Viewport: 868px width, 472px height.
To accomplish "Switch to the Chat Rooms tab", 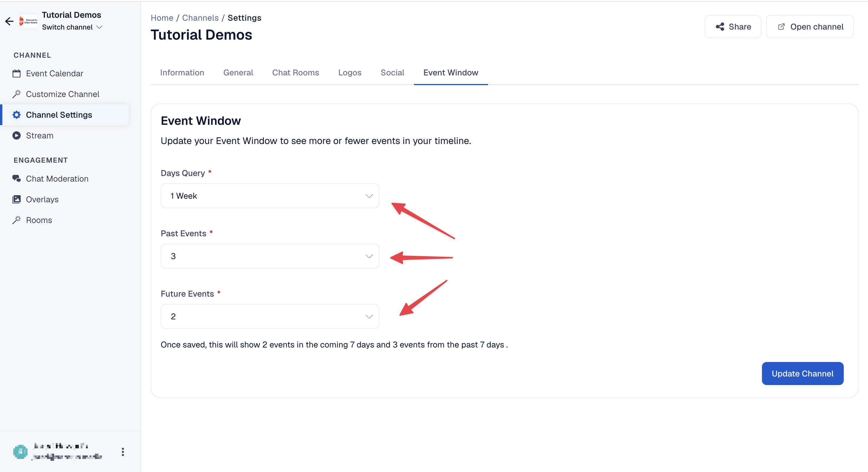I will coord(295,72).
